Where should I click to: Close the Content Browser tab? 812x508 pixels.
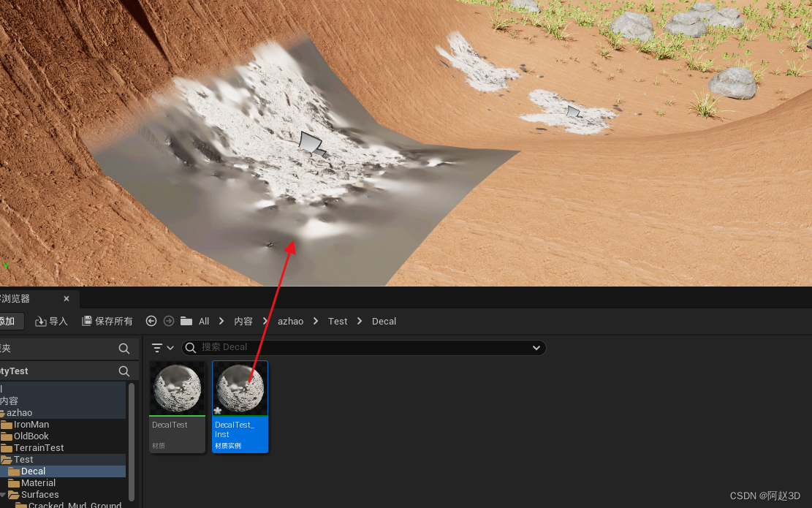[67, 298]
